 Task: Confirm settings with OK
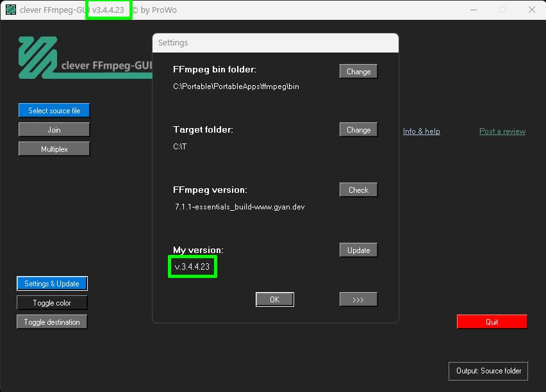pyautogui.click(x=275, y=299)
